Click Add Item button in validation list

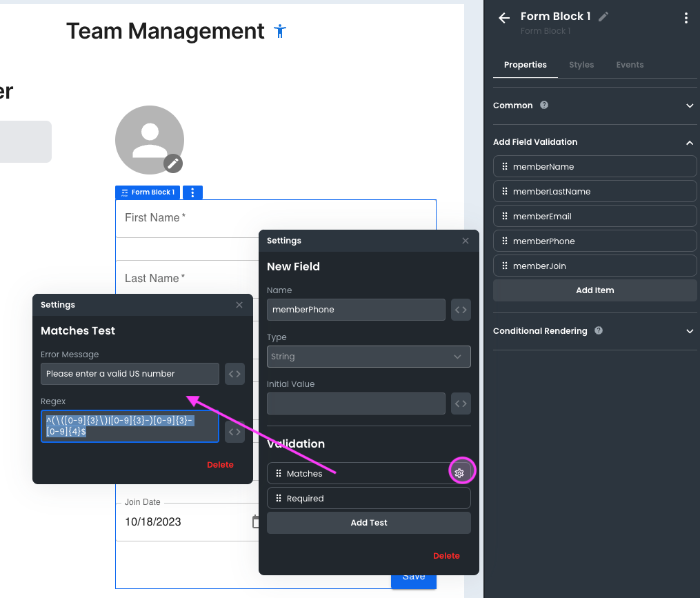(594, 290)
